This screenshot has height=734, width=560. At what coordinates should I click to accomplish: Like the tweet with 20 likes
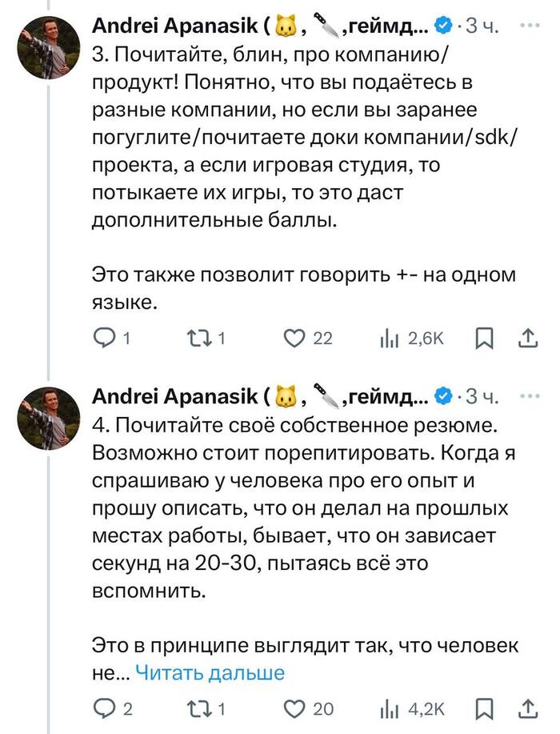click(x=295, y=708)
